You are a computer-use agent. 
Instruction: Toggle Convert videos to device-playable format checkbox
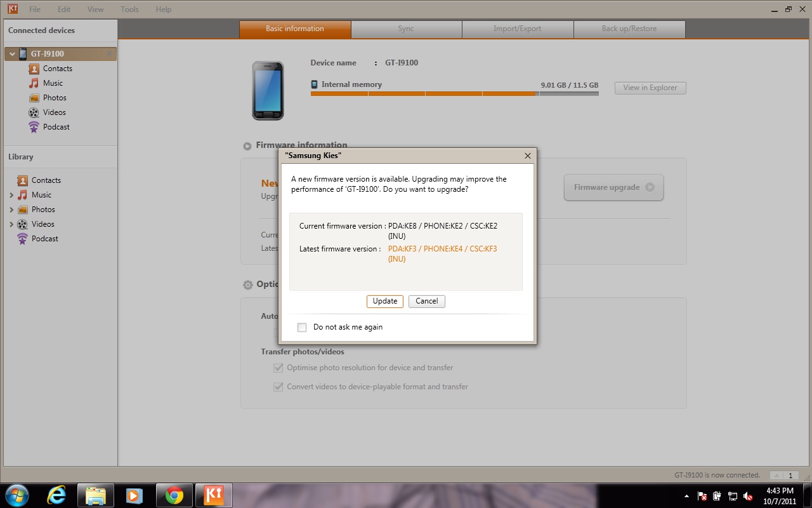(x=278, y=387)
